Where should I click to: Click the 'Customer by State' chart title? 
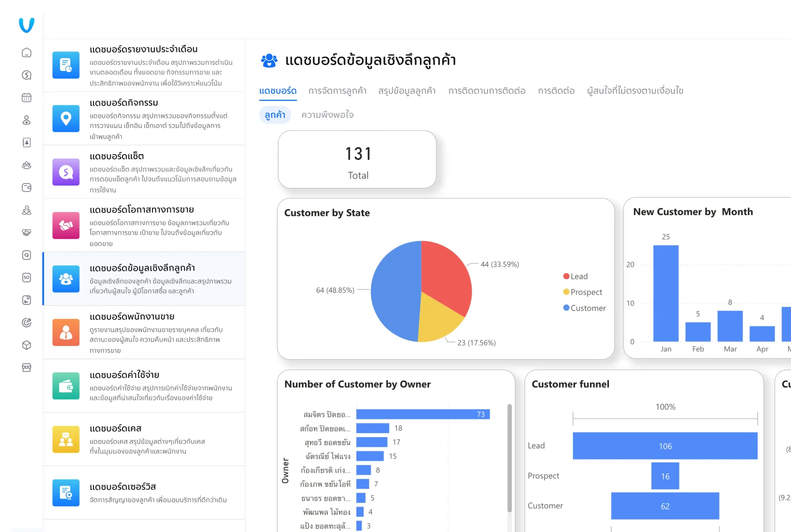(327, 213)
